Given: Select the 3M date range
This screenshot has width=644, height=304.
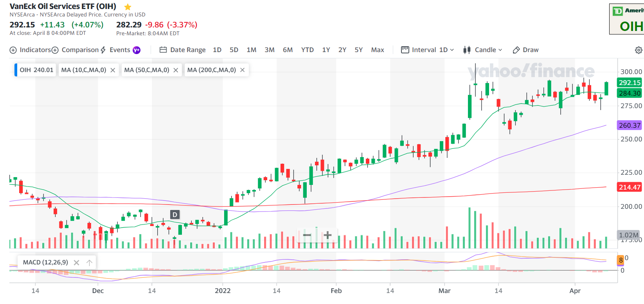Looking at the screenshot, I should (270, 50).
